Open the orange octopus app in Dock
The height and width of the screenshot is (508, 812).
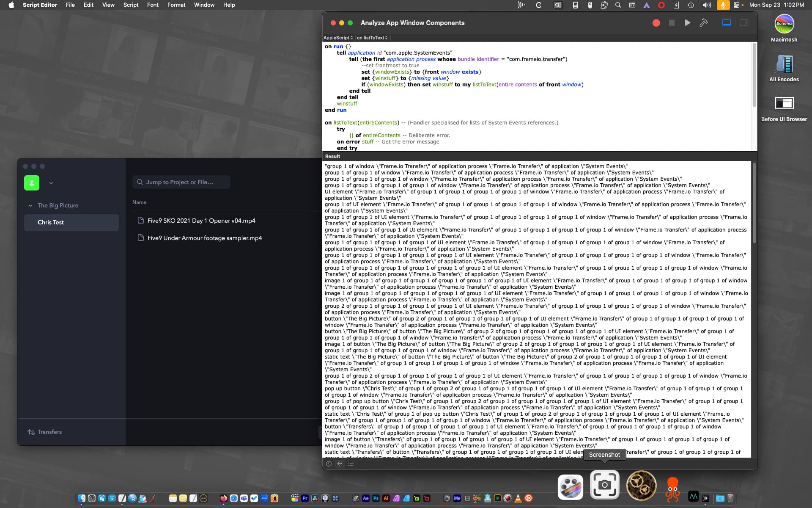(x=672, y=489)
